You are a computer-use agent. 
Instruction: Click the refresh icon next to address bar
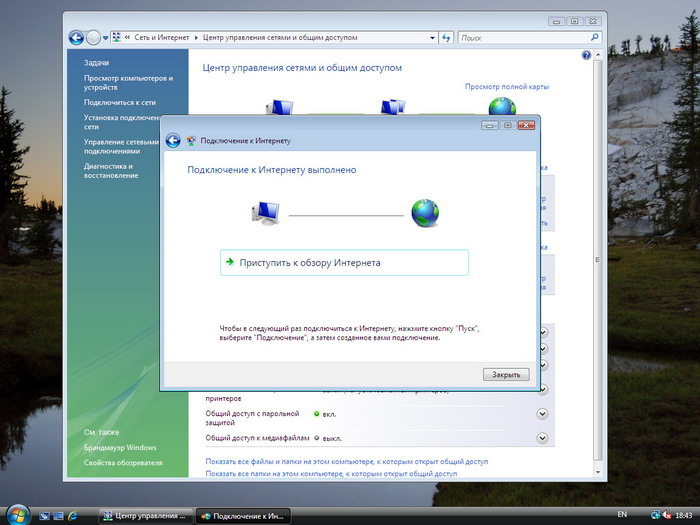click(x=446, y=38)
